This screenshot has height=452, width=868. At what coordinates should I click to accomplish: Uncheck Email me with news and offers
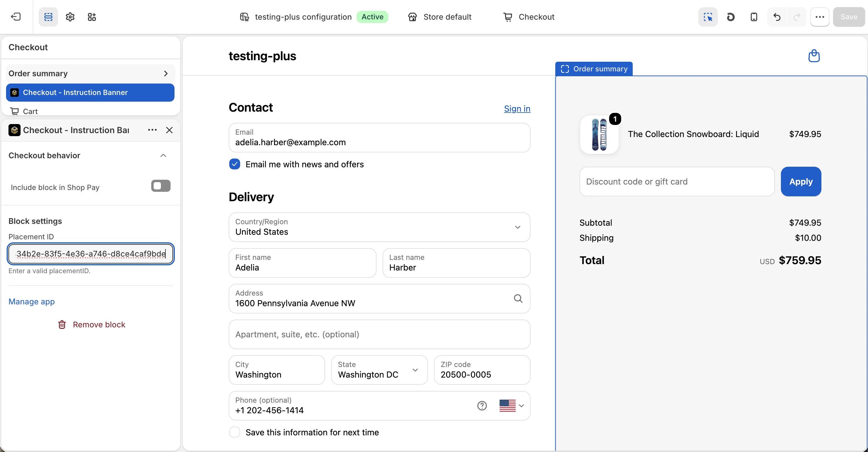pyautogui.click(x=234, y=164)
